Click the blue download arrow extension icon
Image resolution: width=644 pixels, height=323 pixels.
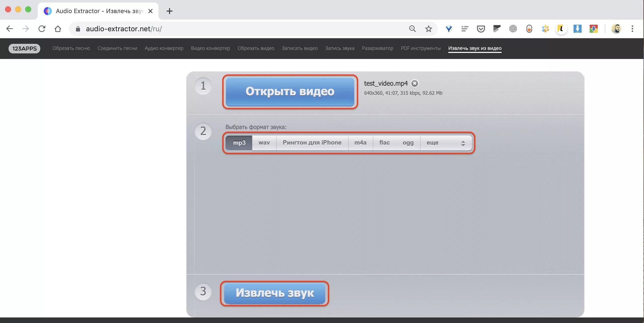coord(577,29)
